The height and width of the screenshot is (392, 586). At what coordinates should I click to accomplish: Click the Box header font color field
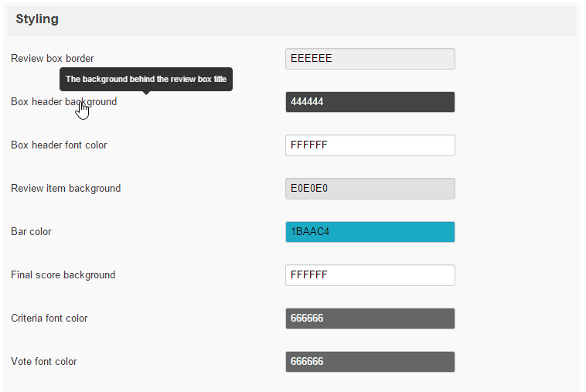point(370,145)
